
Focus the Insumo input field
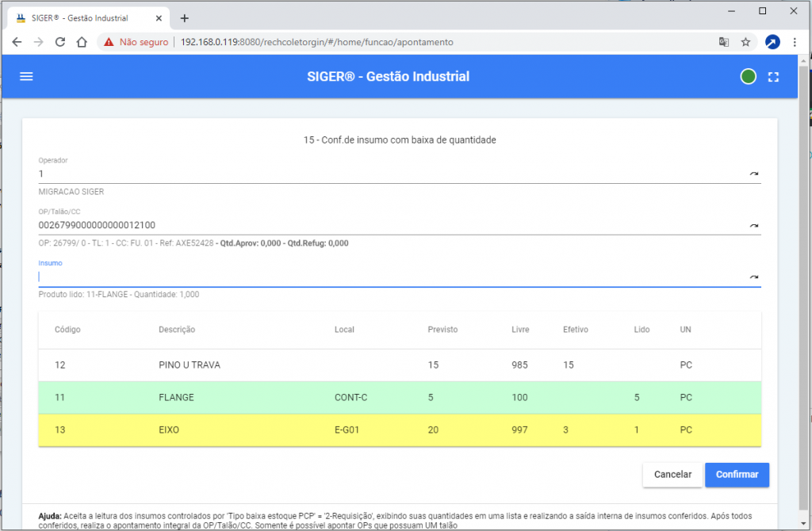(x=389, y=277)
